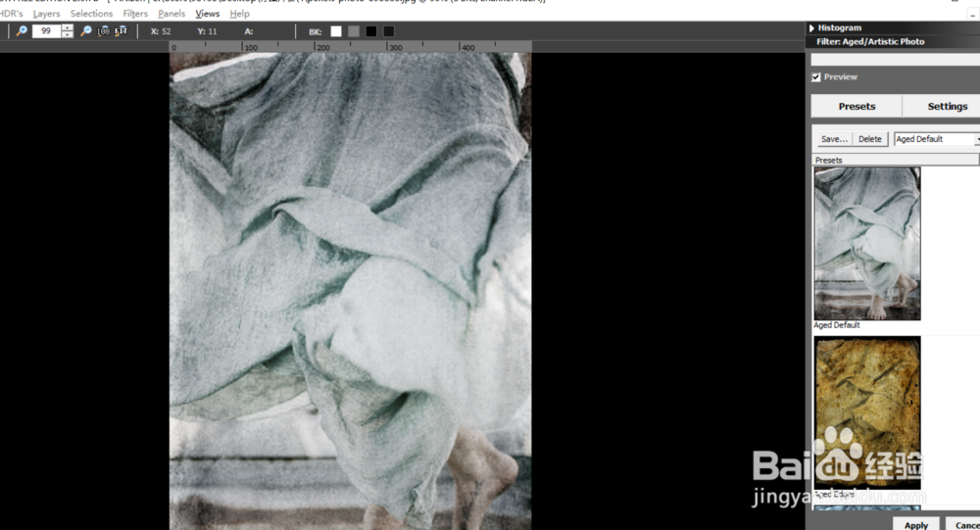Open the Filters menu
980x530 pixels.
pyautogui.click(x=135, y=13)
